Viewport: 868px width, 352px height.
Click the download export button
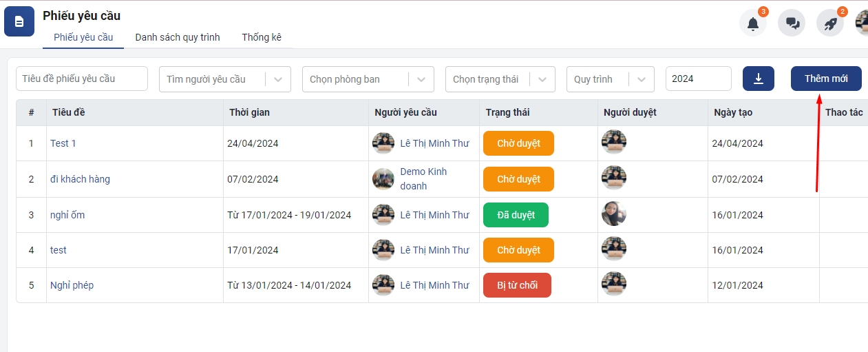(x=759, y=79)
